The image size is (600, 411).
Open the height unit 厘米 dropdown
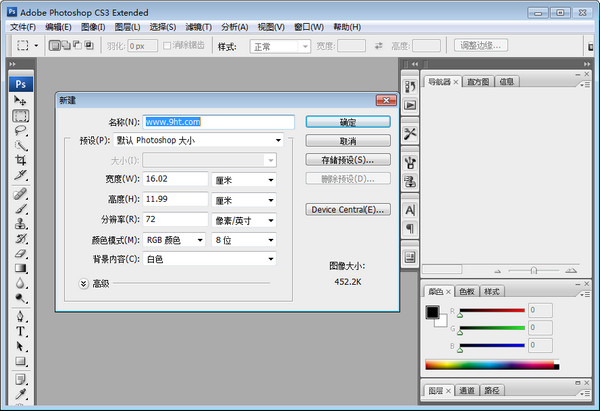[x=244, y=200]
